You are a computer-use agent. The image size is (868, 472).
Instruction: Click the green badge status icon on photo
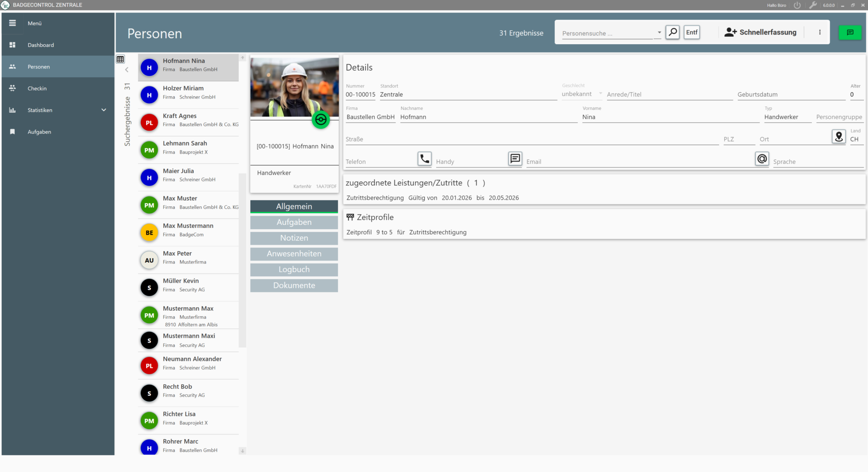[320, 120]
